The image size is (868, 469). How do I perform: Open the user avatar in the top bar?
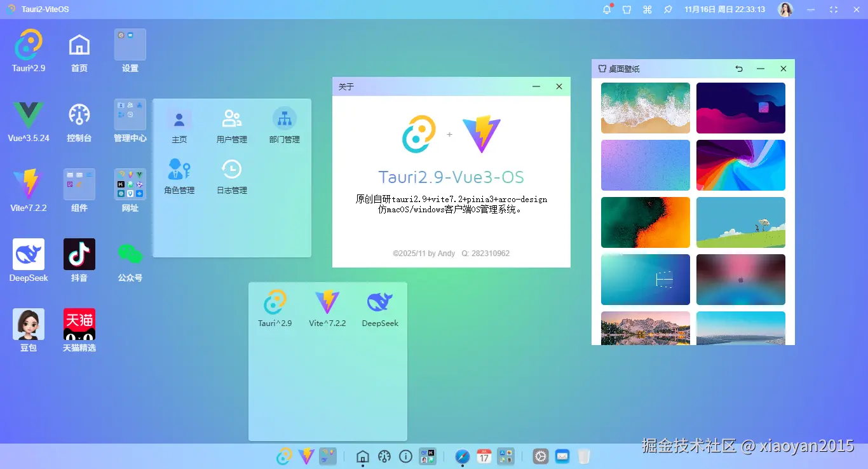[785, 10]
